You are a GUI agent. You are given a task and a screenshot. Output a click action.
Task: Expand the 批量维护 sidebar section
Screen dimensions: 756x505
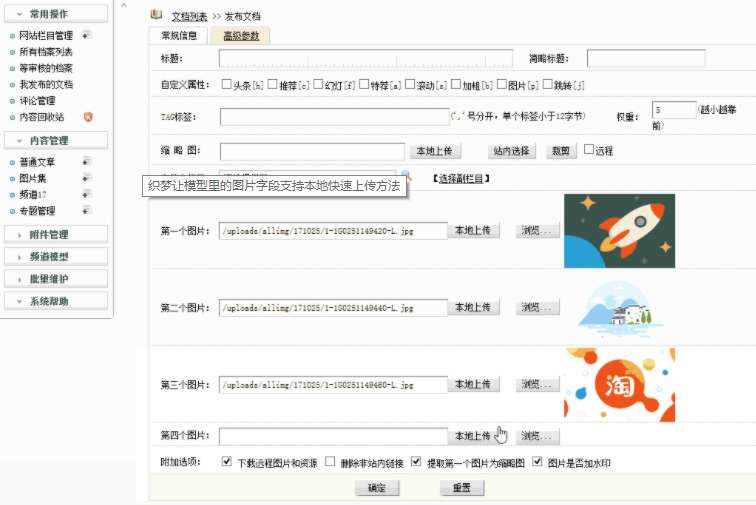click(x=56, y=279)
